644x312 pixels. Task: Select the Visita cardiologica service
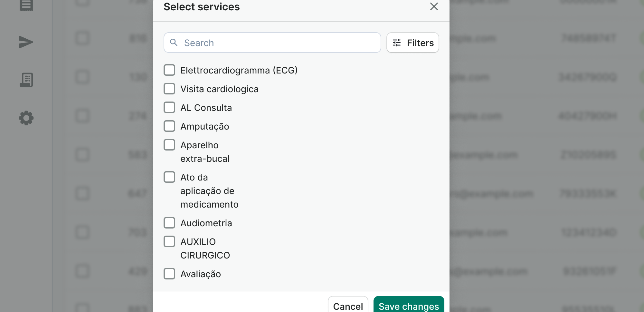169,89
